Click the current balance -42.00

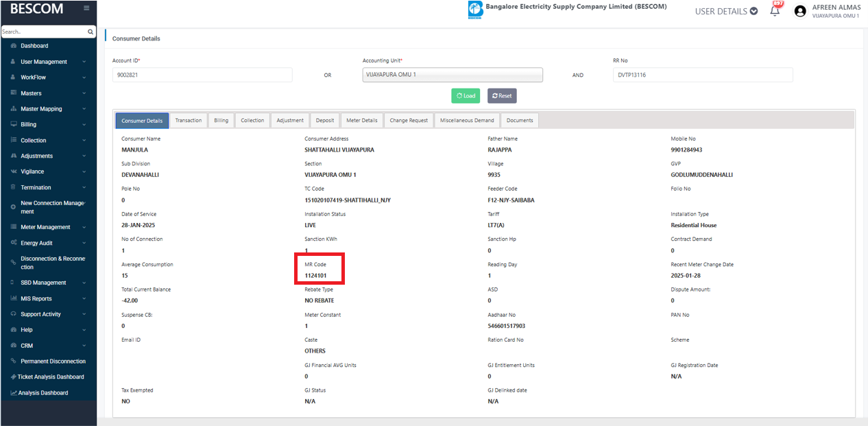point(130,300)
